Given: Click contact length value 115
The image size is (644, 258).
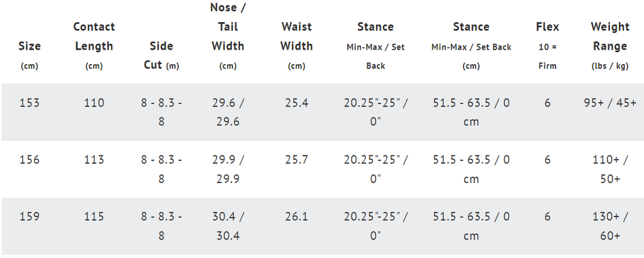Looking at the screenshot, I should pyautogui.click(x=94, y=216).
